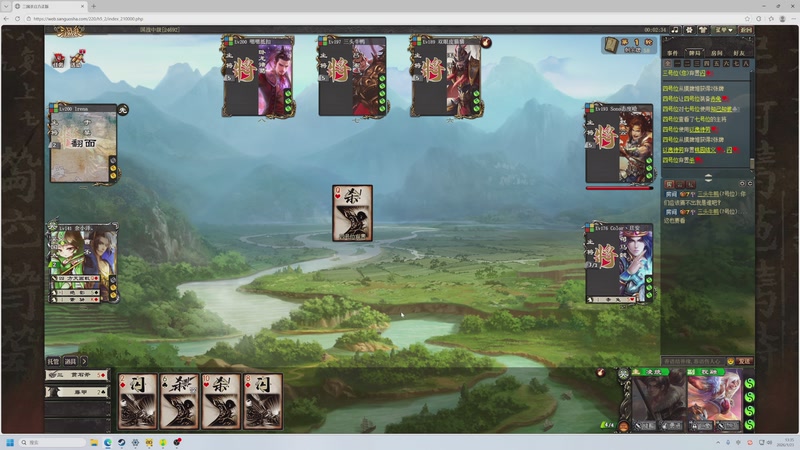Click the top green yin-yang health orb
Screen dimensions: 800x450
750,383
